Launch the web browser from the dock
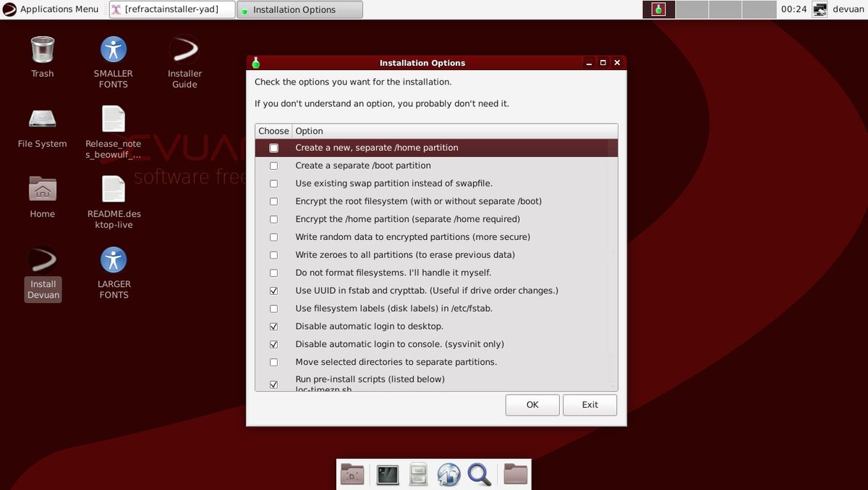This screenshot has height=490, width=868. [448, 475]
